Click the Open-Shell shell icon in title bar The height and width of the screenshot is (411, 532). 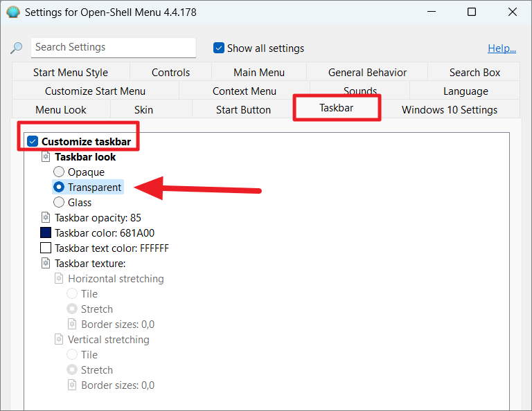click(x=13, y=12)
